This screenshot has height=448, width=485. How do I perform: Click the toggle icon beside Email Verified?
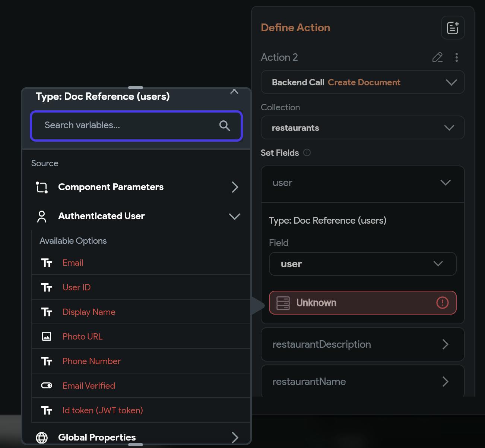coord(47,385)
